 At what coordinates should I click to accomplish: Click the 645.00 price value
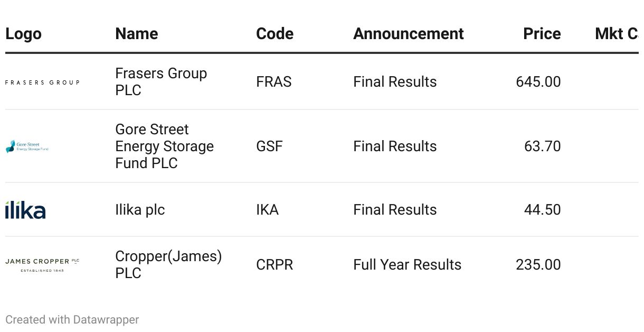(538, 82)
